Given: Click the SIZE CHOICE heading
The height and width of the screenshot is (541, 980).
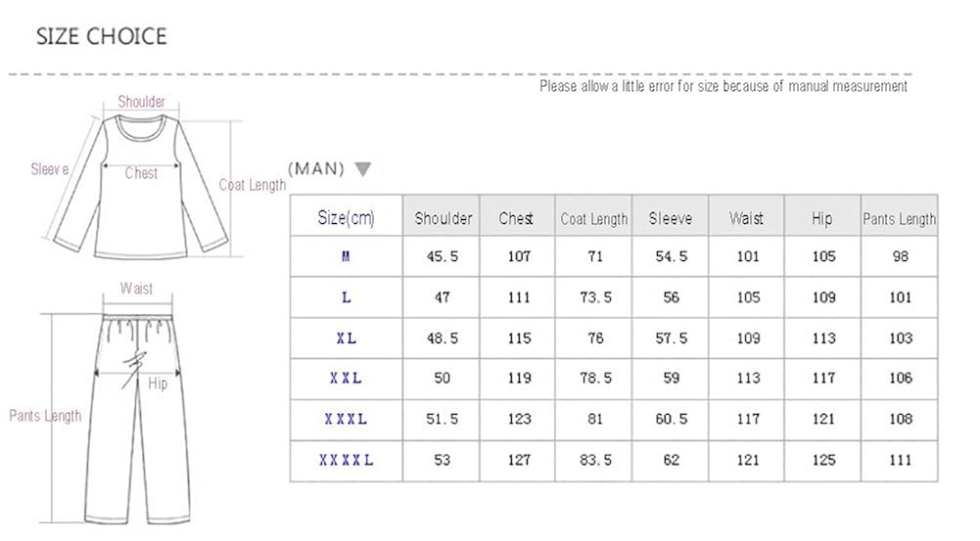Looking at the screenshot, I should coord(102,37).
